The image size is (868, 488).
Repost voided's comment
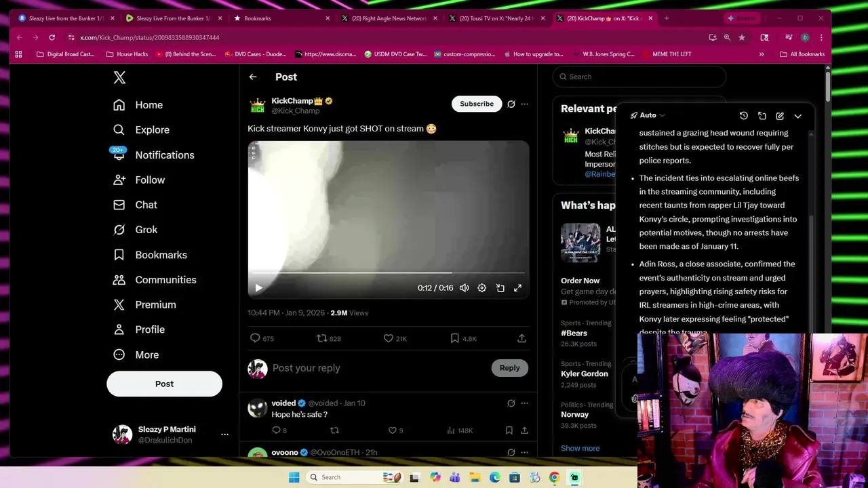coord(334,430)
